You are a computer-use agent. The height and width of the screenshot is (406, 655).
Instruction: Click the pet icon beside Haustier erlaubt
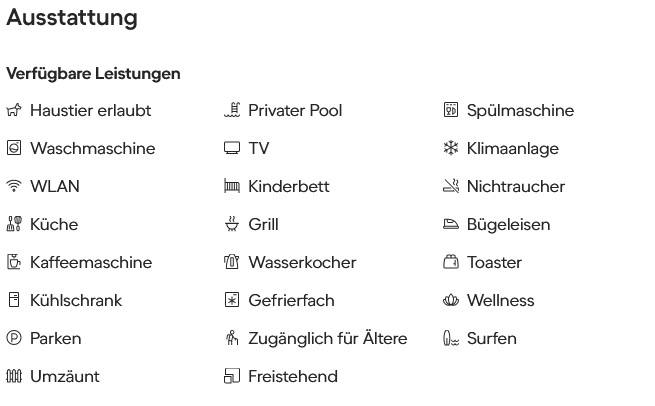coord(14,111)
